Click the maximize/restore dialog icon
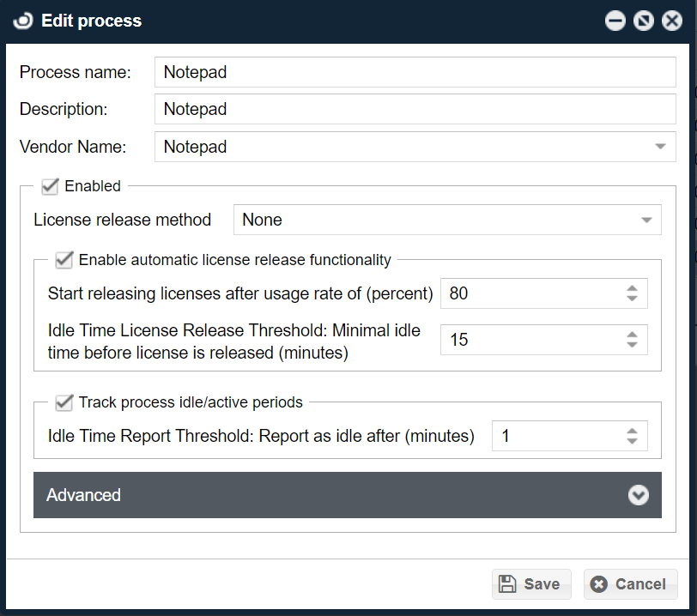 point(644,21)
